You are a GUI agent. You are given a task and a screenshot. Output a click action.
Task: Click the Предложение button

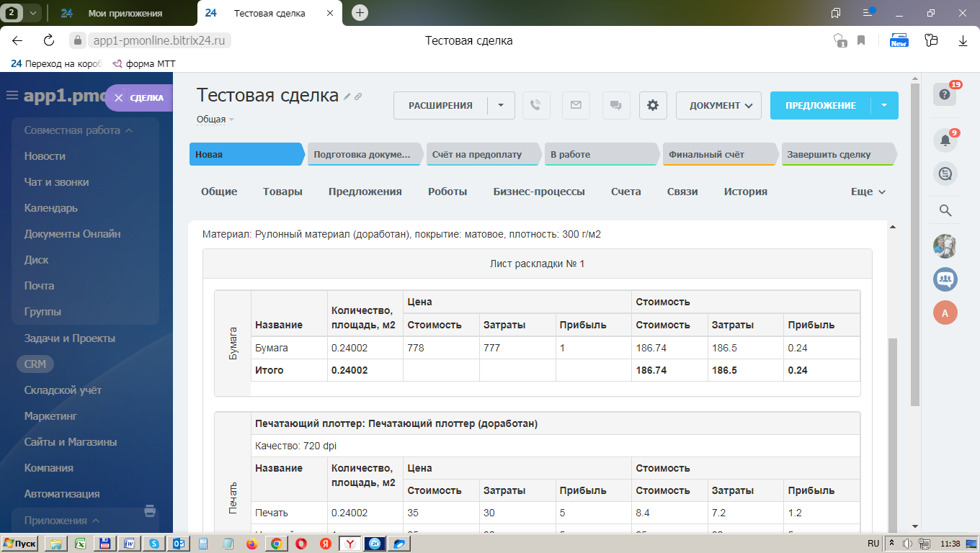pyautogui.click(x=821, y=105)
